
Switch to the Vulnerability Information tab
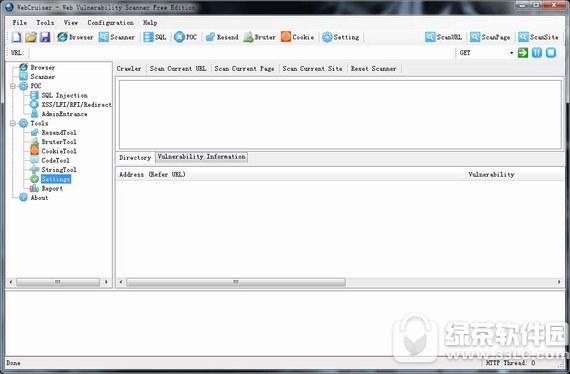click(x=201, y=157)
